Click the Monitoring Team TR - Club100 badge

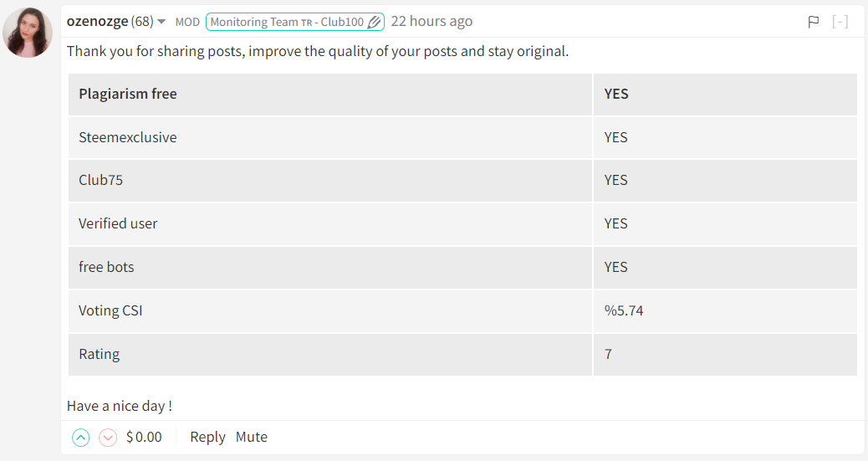tap(295, 22)
